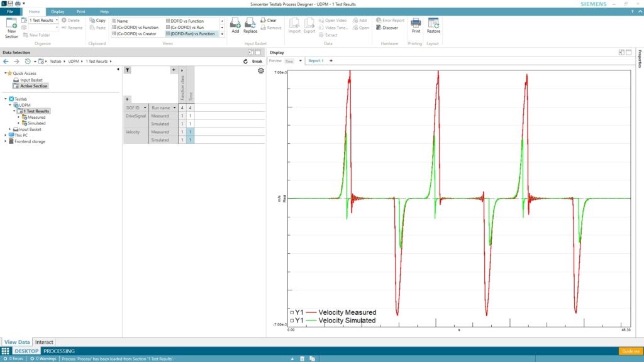Click the filter funnel icon
Screen dimensions: 644x362
(x=127, y=70)
